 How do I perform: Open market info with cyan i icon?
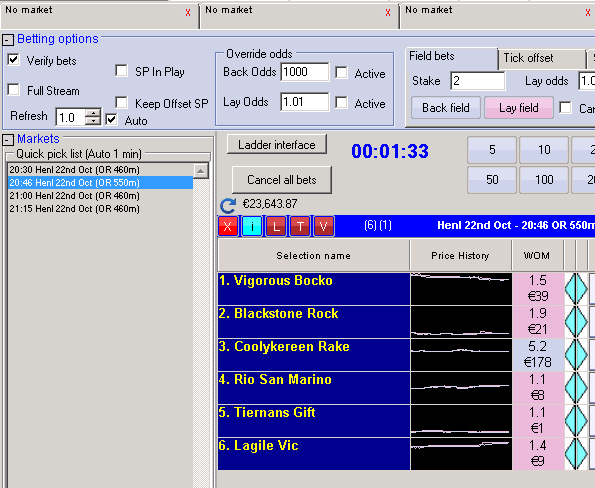[252, 226]
